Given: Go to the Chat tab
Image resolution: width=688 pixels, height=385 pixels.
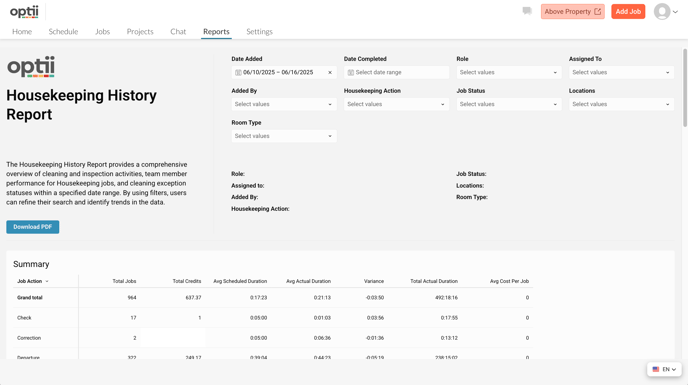Looking at the screenshot, I should tap(178, 32).
